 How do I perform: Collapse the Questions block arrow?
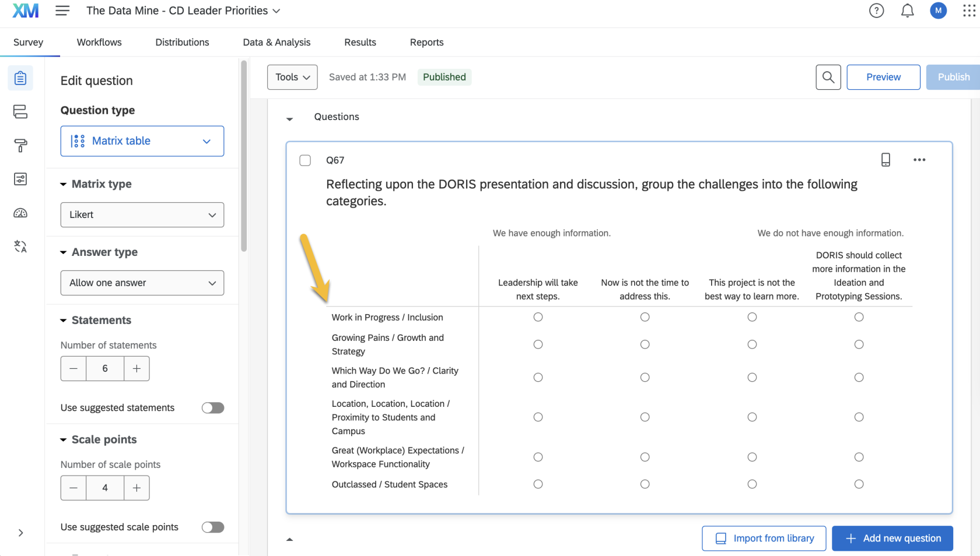pyautogui.click(x=289, y=119)
